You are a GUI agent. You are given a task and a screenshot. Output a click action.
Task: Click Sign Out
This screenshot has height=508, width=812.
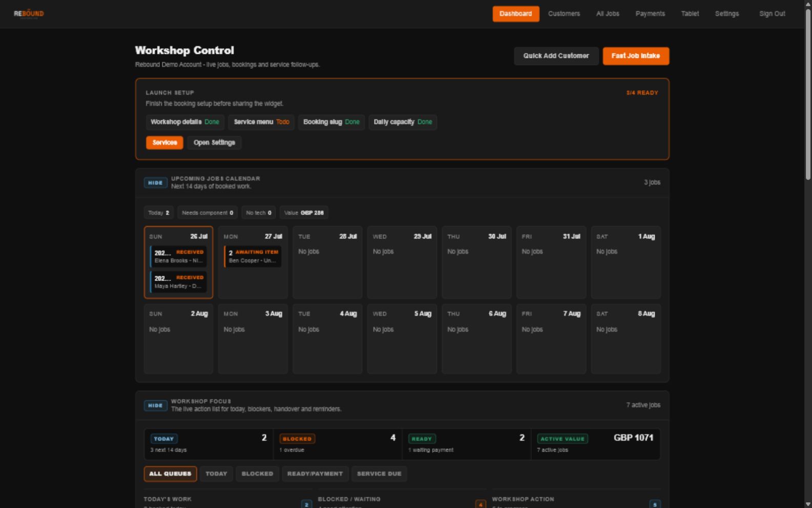click(x=772, y=14)
